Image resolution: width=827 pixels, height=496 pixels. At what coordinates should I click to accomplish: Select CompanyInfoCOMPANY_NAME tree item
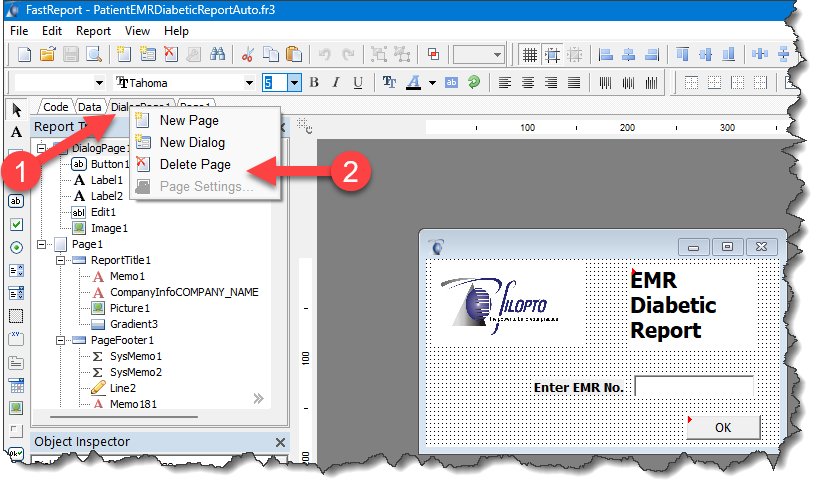(184, 292)
